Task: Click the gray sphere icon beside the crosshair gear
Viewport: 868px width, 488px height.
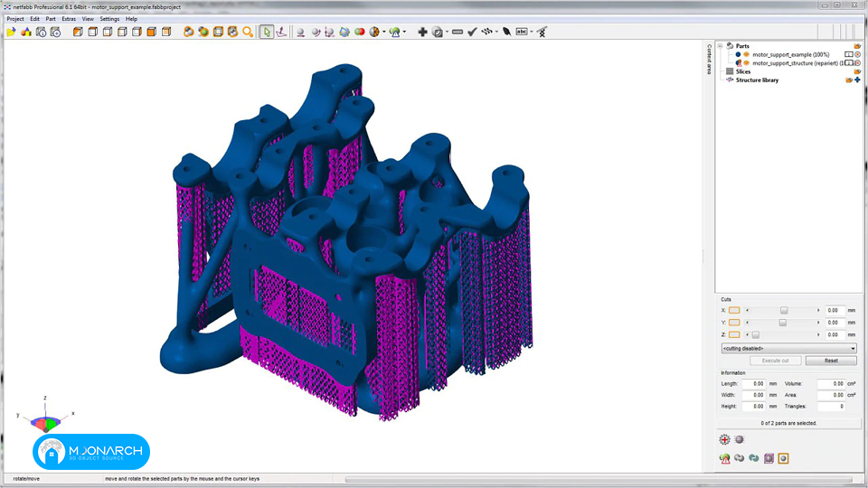Action: coord(740,439)
